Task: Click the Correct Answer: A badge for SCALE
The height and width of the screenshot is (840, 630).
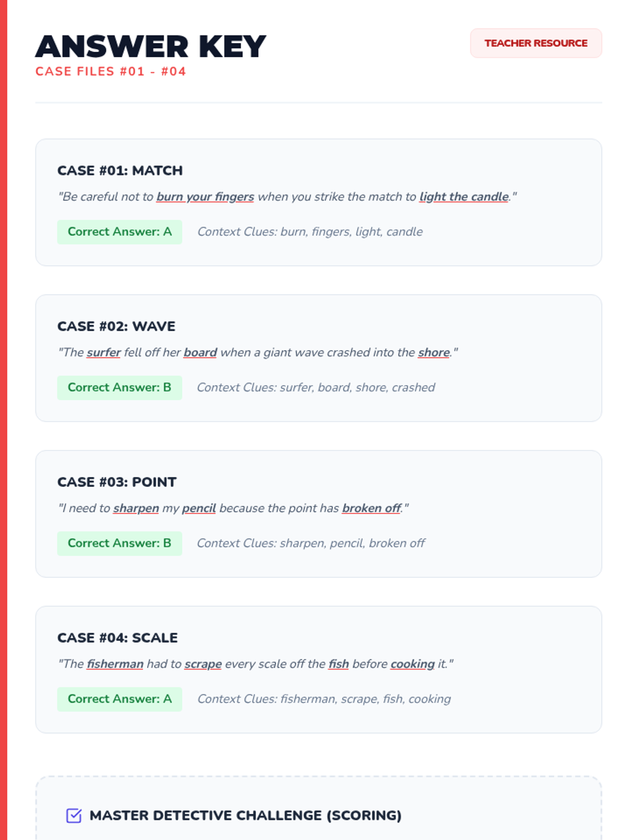Action: coord(120,699)
